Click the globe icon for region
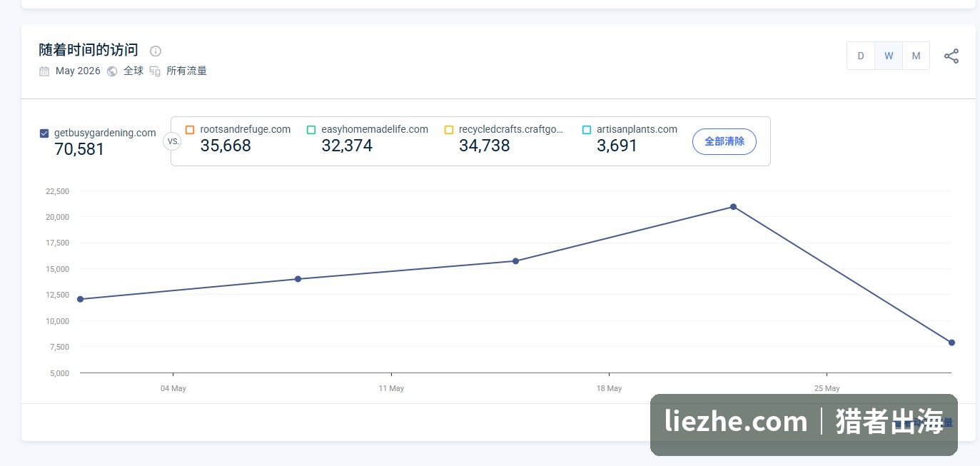The width and height of the screenshot is (980, 466). tap(112, 71)
